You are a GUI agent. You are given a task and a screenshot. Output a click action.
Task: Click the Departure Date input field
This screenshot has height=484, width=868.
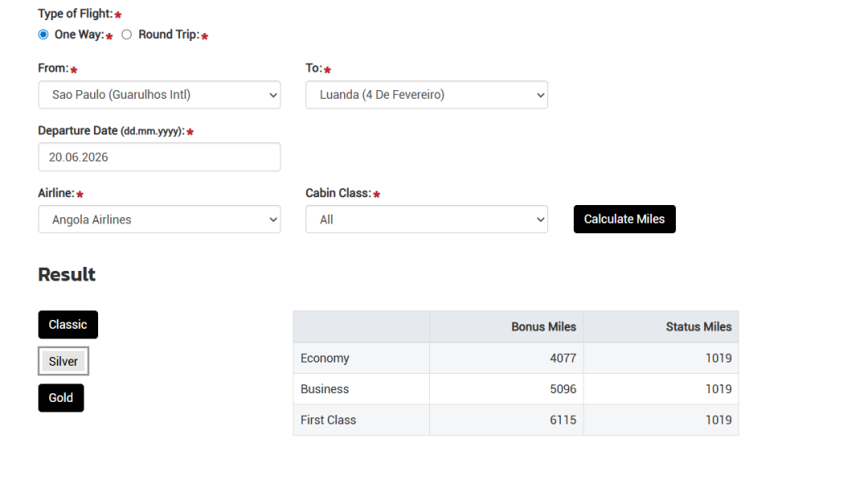(159, 157)
